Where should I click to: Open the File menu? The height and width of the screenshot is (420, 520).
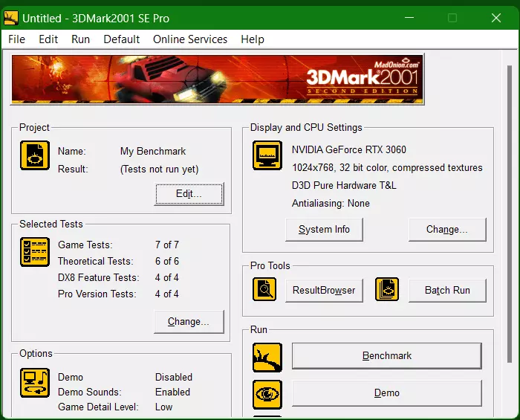[x=16, y=39]
